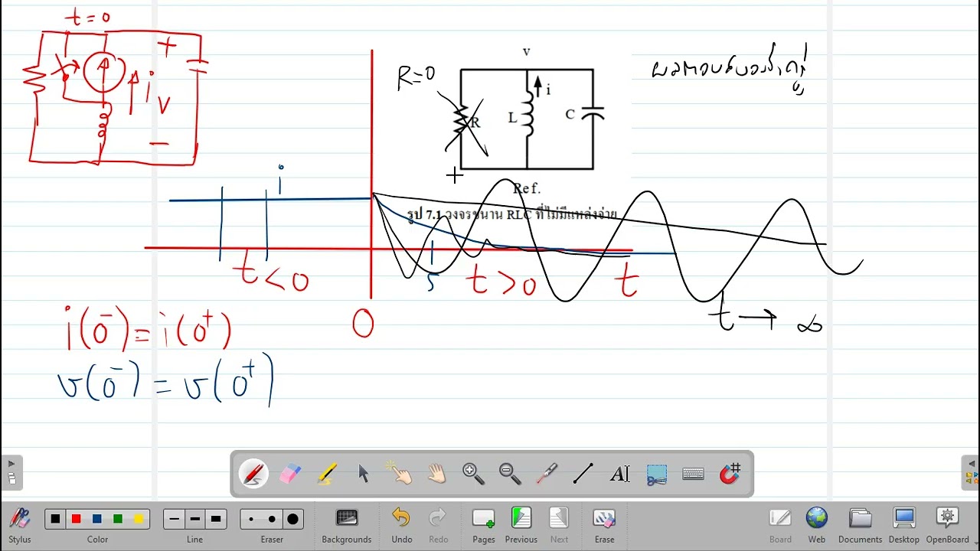Choose the thin line width
Viewport: 980px width, 551px height.
[175, 519]
